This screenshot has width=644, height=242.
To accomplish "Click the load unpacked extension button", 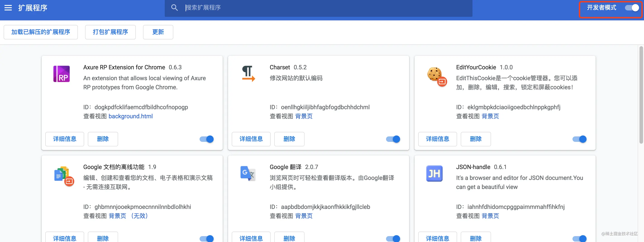I will point(41,32).
